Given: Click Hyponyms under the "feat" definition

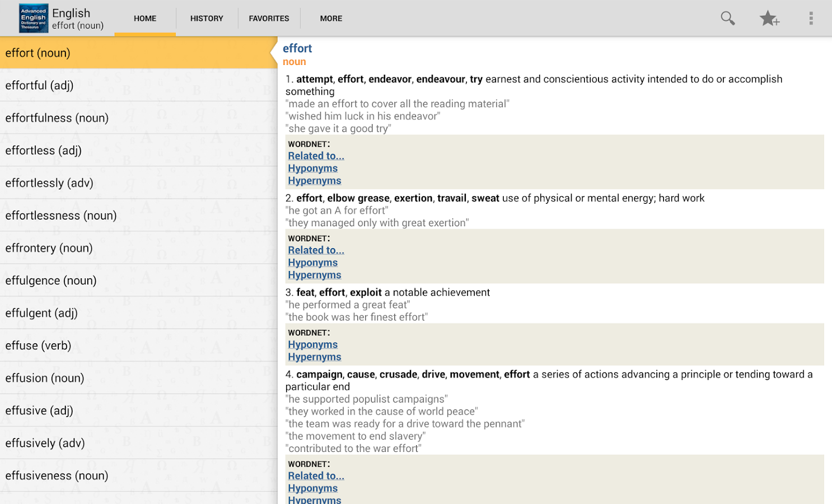Looking at the screenshot, I should pos(312,344).
